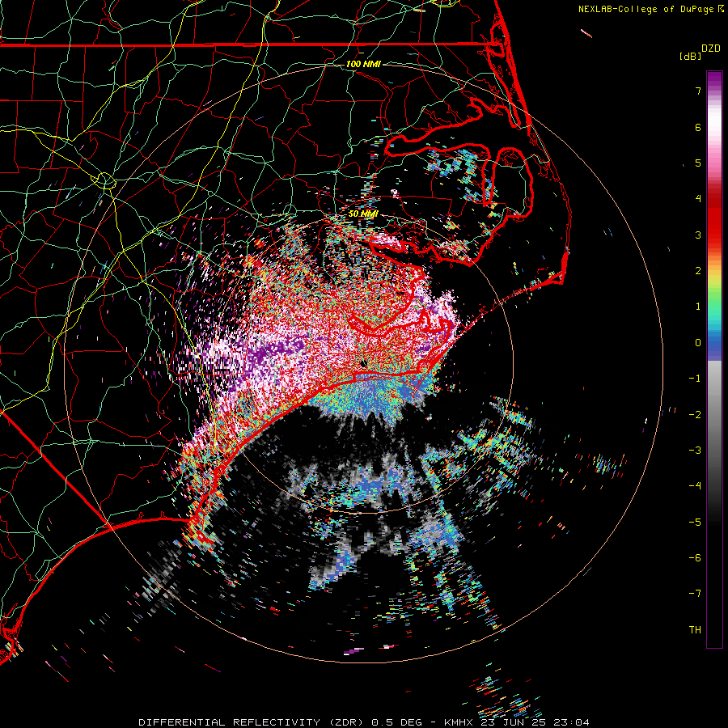The image size is (728, 728).
Task: Click the black radar site marker dot
Action: pos(363,365)
